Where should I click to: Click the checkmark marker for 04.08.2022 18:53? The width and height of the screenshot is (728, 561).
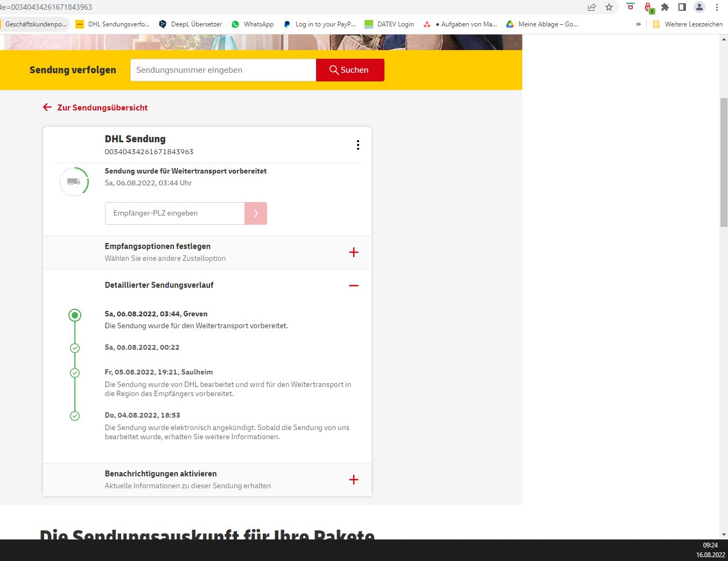[75, 416]
